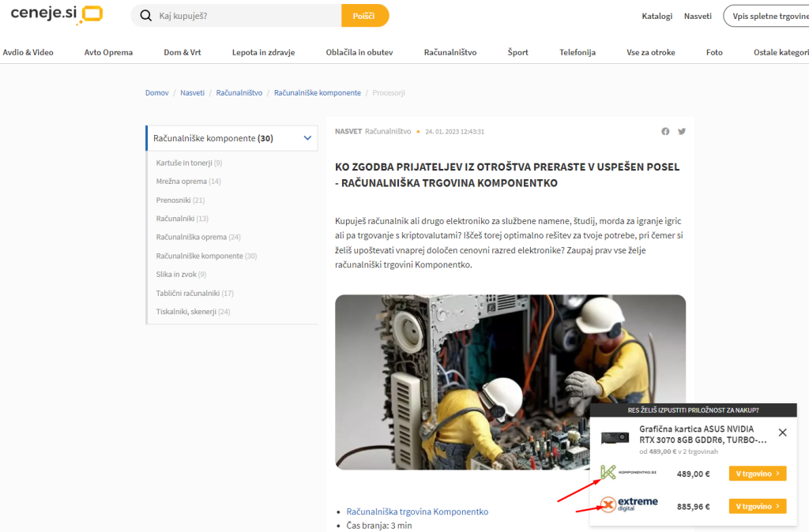Image resolution: width=809 pixels, height=532 pixels.
Task: Click the 489,00 € price text
Action: (693, 474)
